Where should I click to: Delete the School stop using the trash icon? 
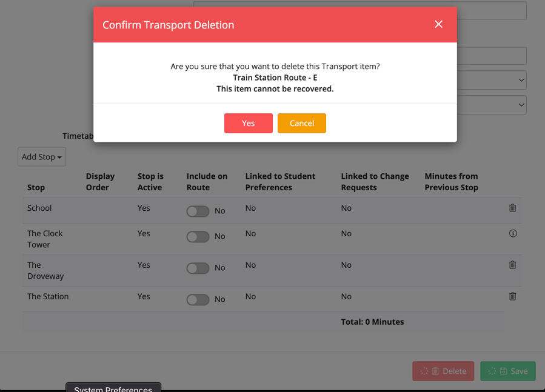click(x=512, y=208)
